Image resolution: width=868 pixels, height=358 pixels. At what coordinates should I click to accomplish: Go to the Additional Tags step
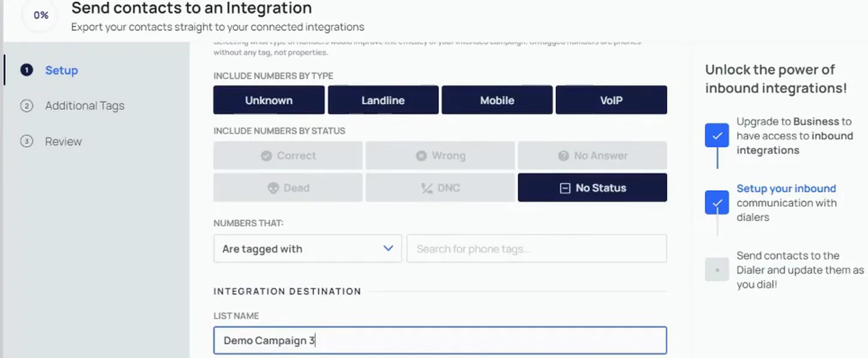tap(85, 105)
